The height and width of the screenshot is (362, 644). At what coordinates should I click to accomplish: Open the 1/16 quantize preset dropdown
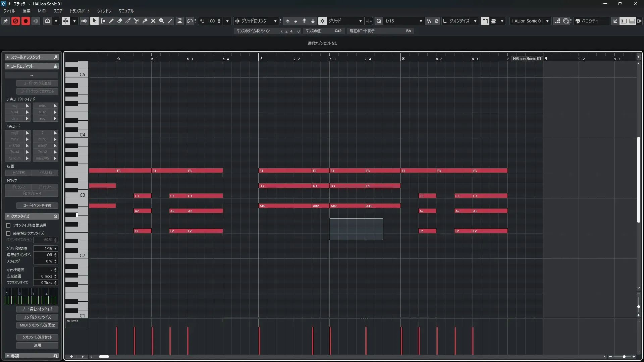(x=421, y=21)
